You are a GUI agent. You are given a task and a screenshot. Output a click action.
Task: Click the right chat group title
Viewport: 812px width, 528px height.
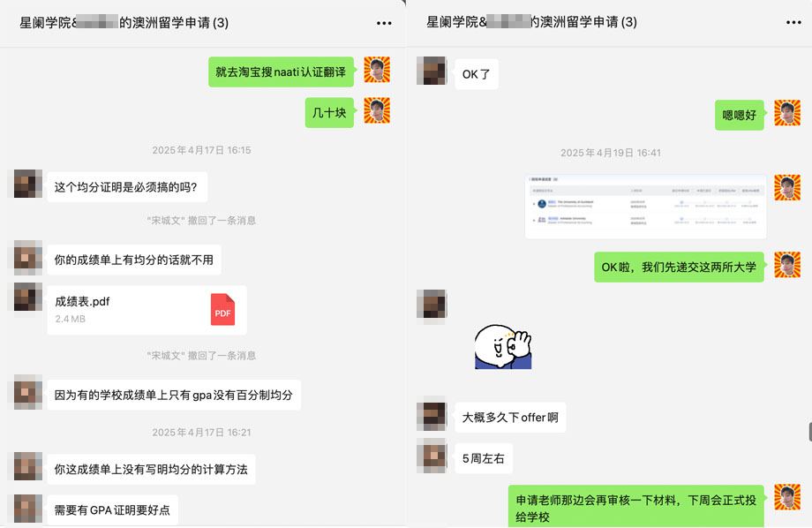coord(531,22)
